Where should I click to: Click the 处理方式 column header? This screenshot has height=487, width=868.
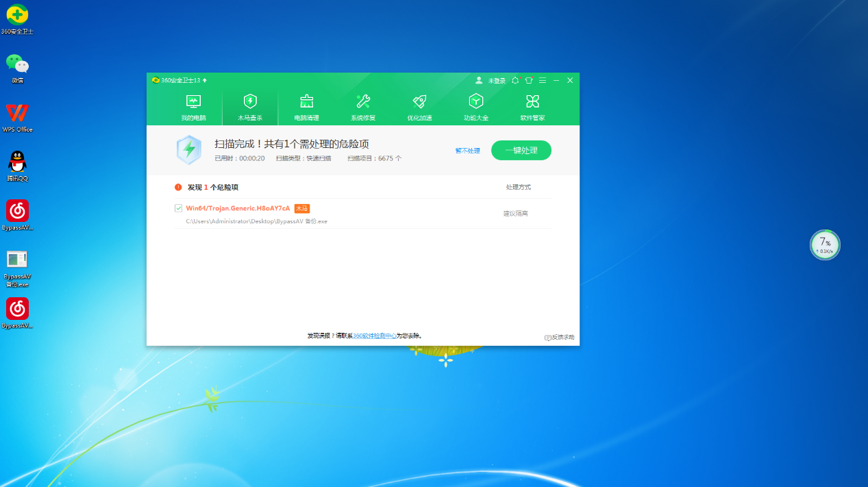coord(519,187)
